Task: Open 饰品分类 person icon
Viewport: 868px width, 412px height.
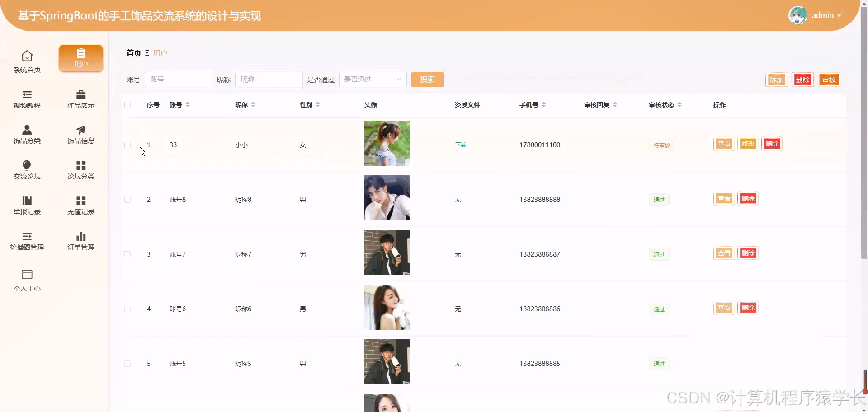Action: point(27,130)
